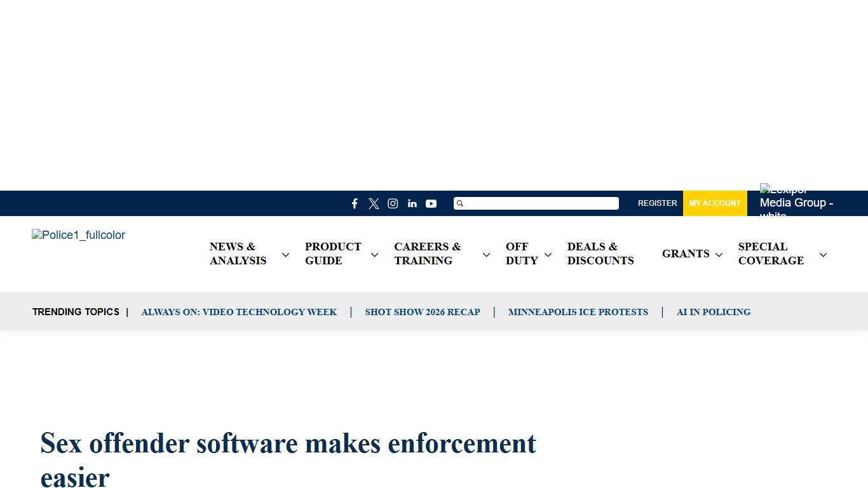Open the Police1 Facebook page icon
Screen dimensions: 868x488
tap(355, 203)
